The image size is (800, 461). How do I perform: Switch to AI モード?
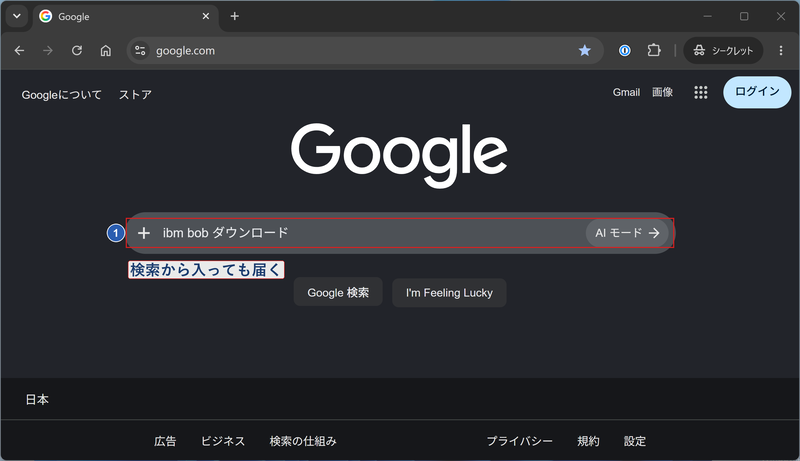627,233
